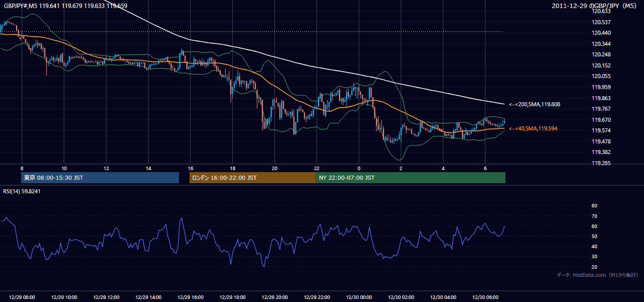Click price axis label 120.055
The width and height of the screenshot is (644, 302).
pos(602,76)
